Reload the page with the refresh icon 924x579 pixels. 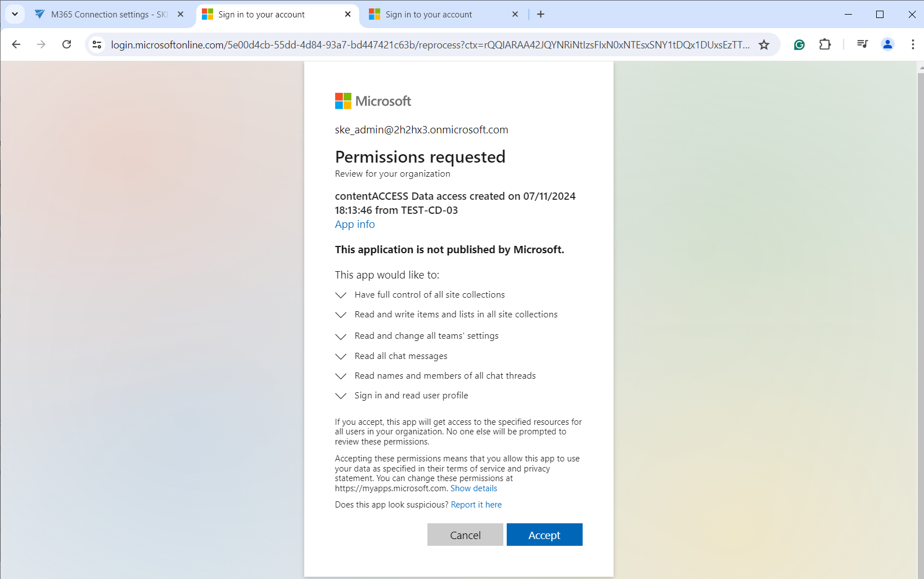click(66, 44)
